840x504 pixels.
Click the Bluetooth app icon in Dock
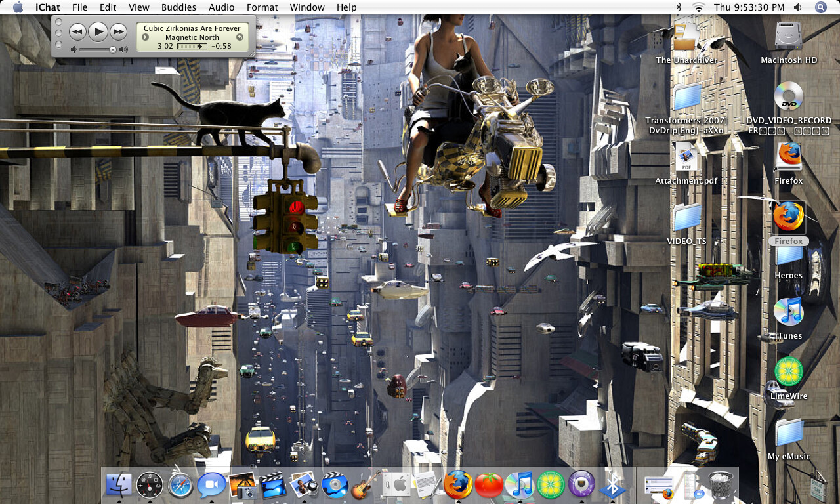[x=612, y=485]
